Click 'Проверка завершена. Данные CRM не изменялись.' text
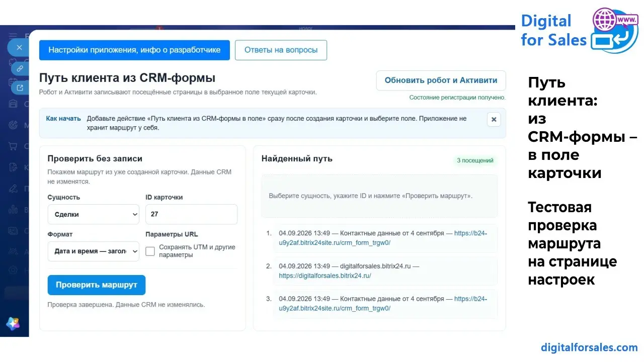The height and width of the screenshot is (362, 644). pos(126,305)
